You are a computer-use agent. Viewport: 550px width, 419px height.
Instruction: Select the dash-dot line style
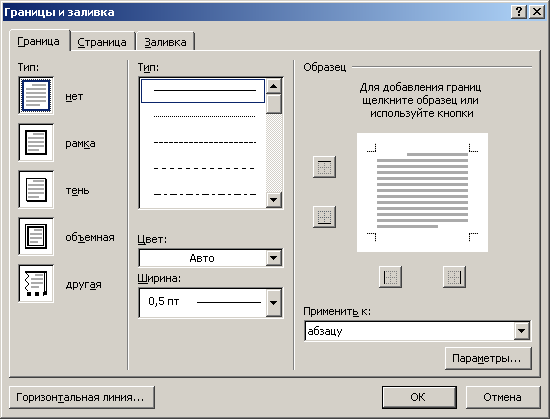click(x=203, y=194)
